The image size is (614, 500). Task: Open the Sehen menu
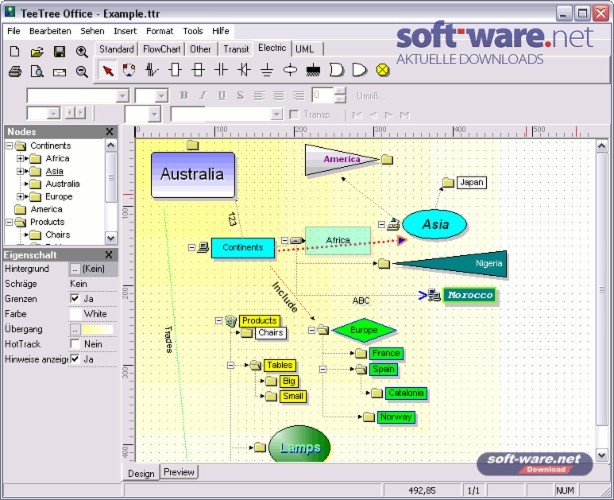[92, 31]
